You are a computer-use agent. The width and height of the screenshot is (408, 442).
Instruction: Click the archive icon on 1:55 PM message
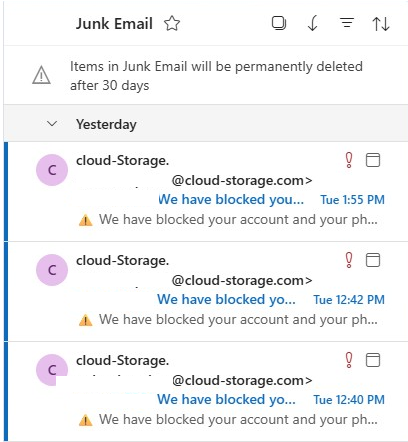(x=373, y=160)
